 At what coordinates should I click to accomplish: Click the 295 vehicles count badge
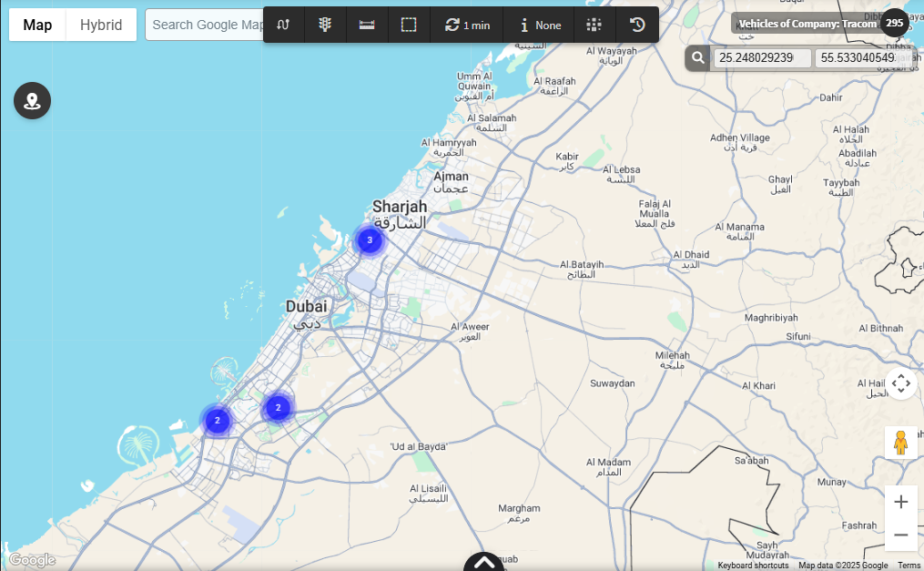[894, 23]
